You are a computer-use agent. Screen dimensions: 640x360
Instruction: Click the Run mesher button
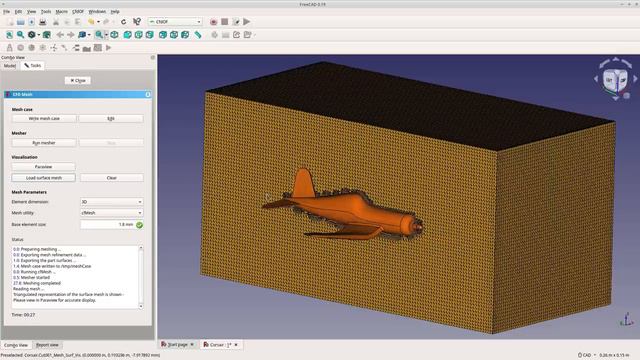(x=44, y=143)
